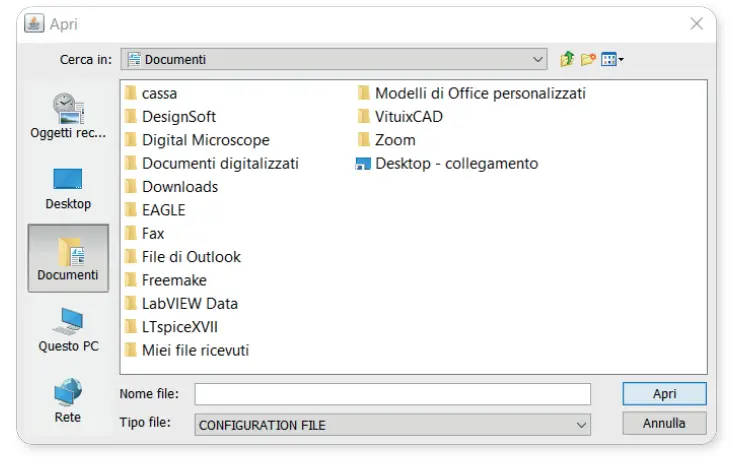
Task: Open Questo PC in the sidebar
Action: (x=68, y=330)
